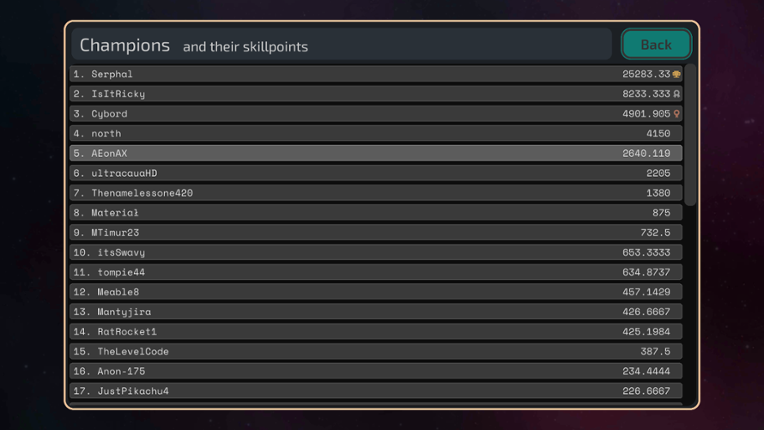Choose TheLevelCode at rank 15
Screen dimensions: 764x430
click(x=375, y=351)
